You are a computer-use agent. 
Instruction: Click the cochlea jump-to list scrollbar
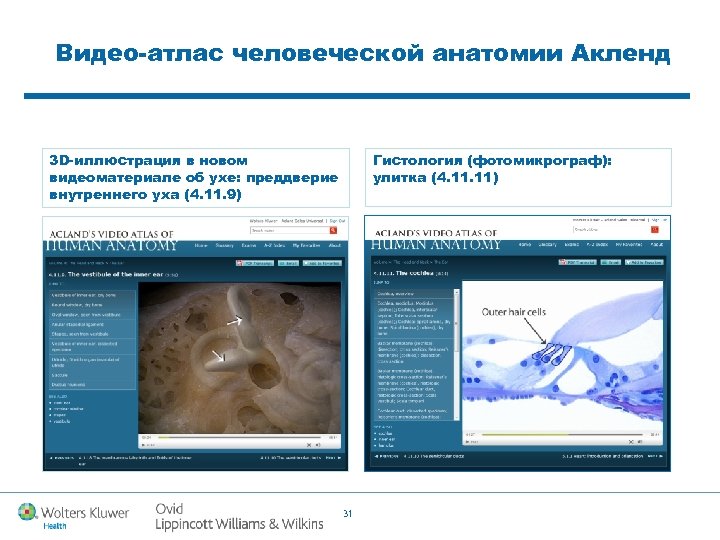coord(456,354)
